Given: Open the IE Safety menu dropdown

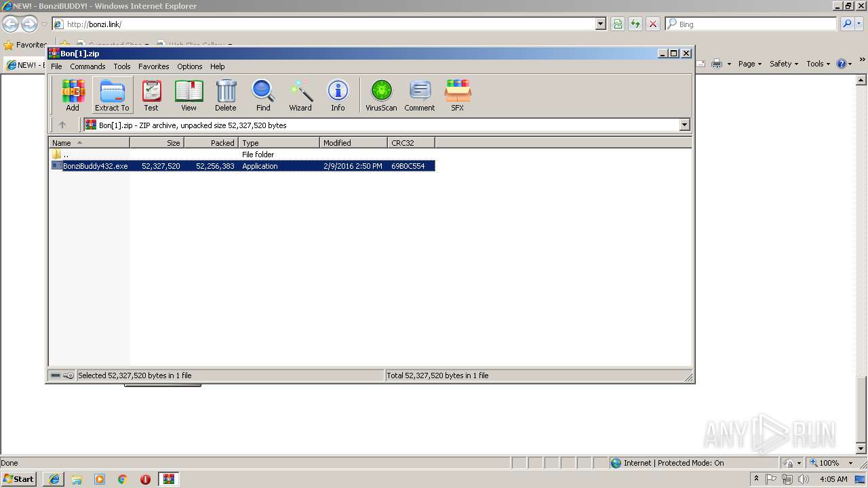Looking at the screenshot, I should [784, 64].
